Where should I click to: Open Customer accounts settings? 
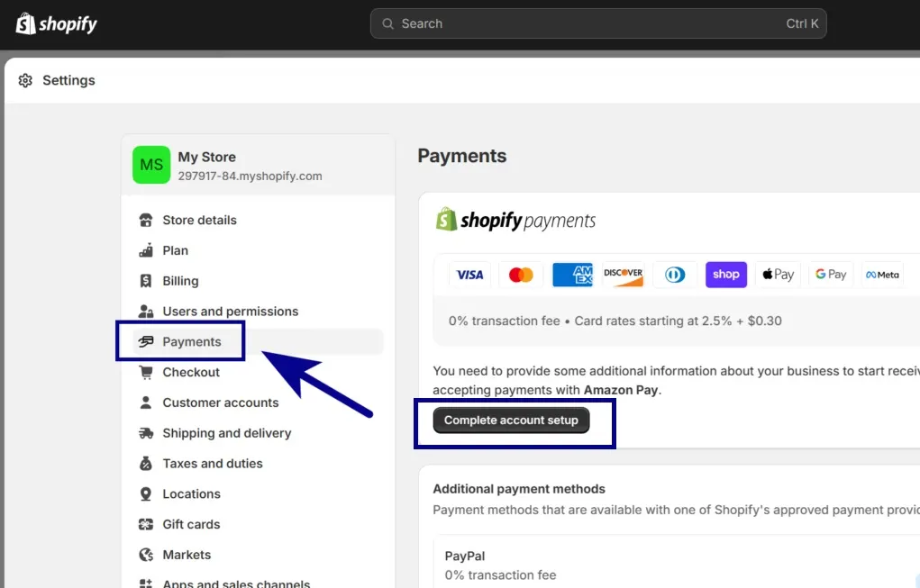[220, 403]
